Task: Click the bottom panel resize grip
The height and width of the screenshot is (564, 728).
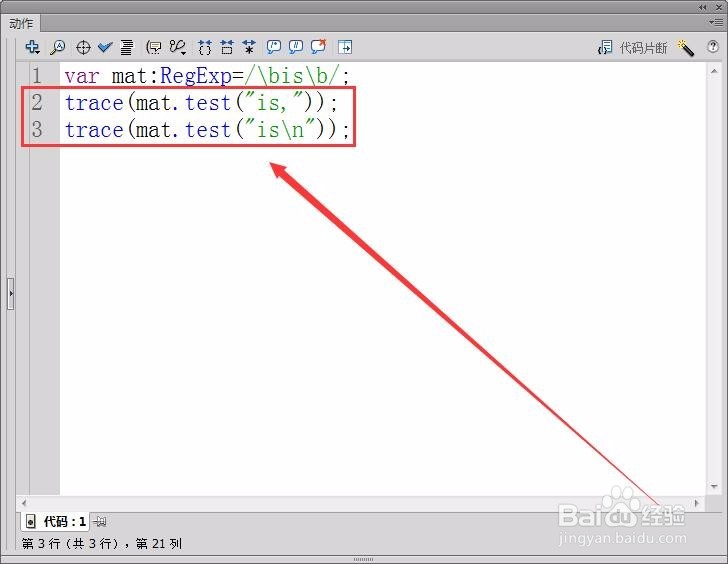Action: [364, 559]
